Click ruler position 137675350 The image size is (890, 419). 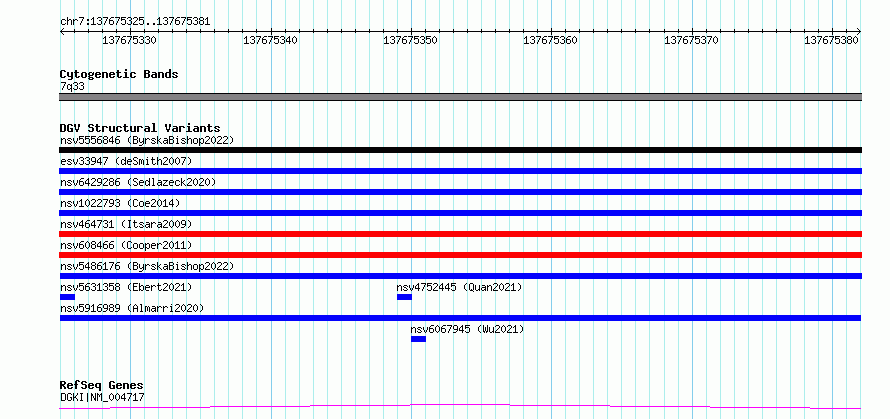tap(410, 40)
